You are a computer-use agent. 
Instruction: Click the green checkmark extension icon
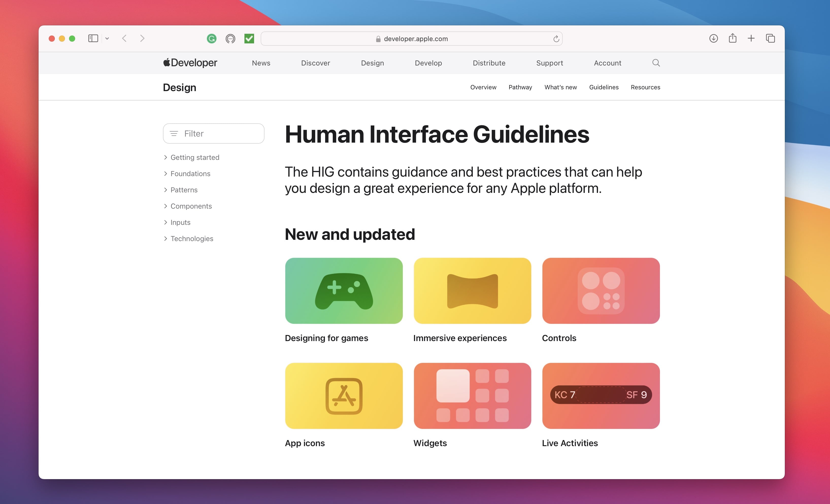pos(249,38)
